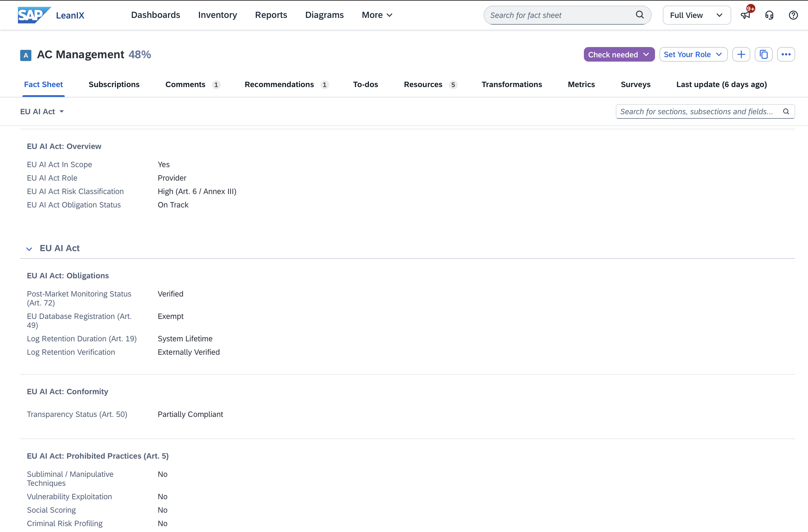Screen dimensions: 808x532
Task: Click the Provider role value
Action: point(172,178)
